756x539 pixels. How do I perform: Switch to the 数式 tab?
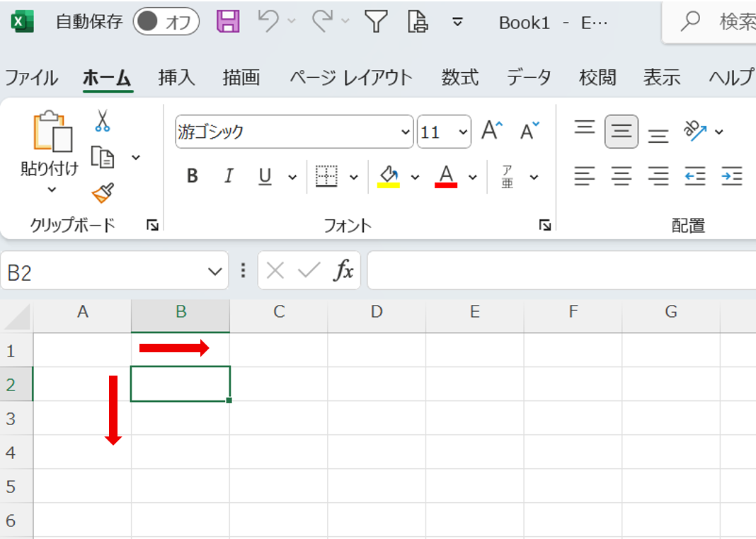[x=460, y=77]
